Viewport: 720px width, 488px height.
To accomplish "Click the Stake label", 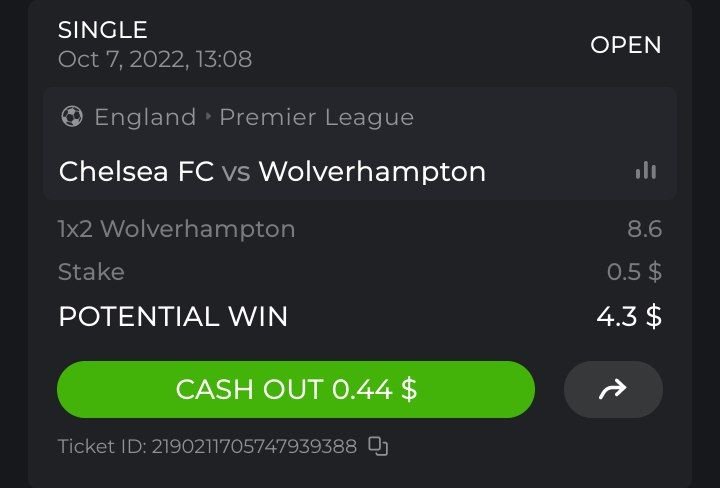I will tap(91, 272).
